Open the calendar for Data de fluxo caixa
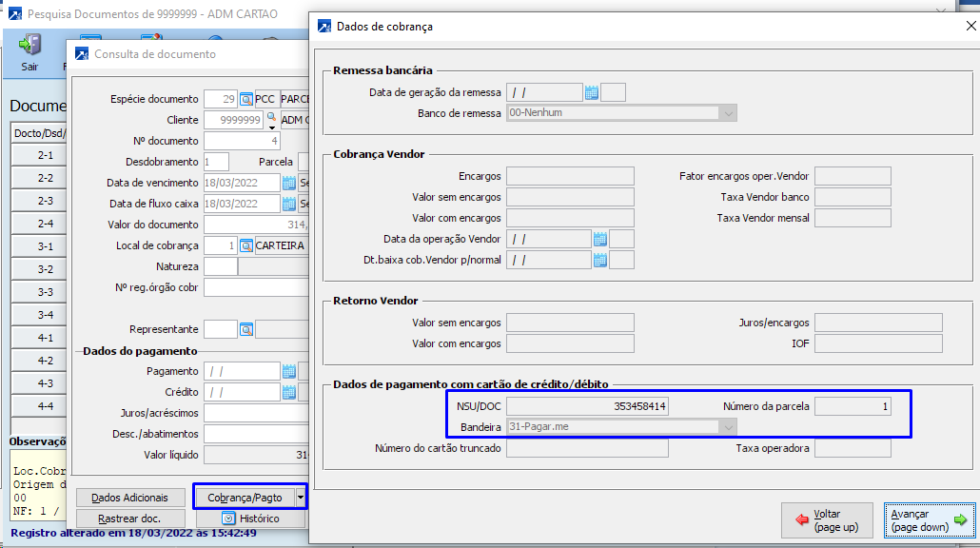 coord(289,204)
